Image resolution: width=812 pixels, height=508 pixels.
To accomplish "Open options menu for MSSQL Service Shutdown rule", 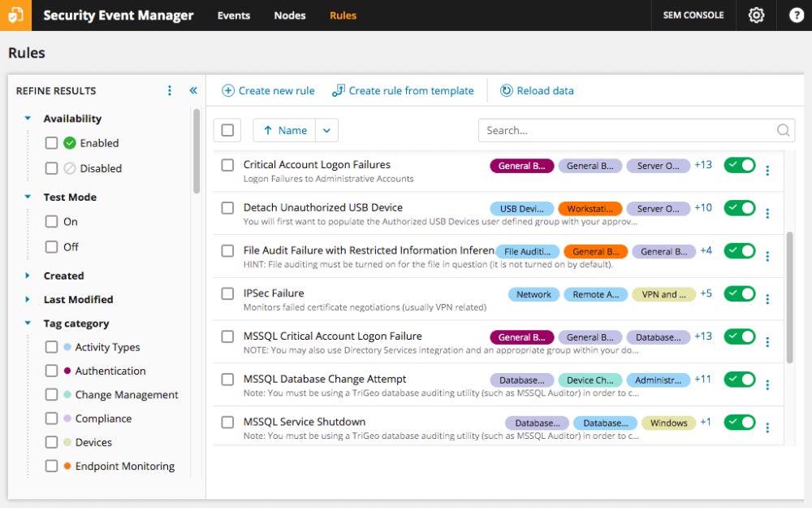I will point(767,425).
